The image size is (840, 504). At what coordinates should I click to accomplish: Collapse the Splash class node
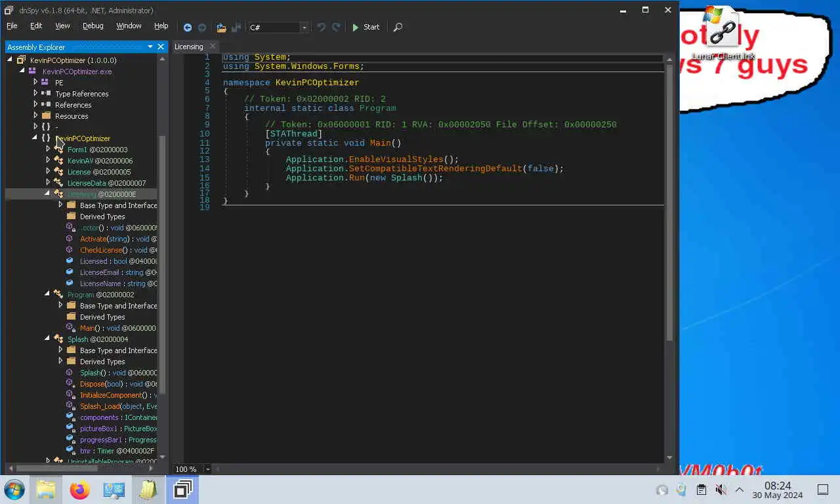(47, 339)
